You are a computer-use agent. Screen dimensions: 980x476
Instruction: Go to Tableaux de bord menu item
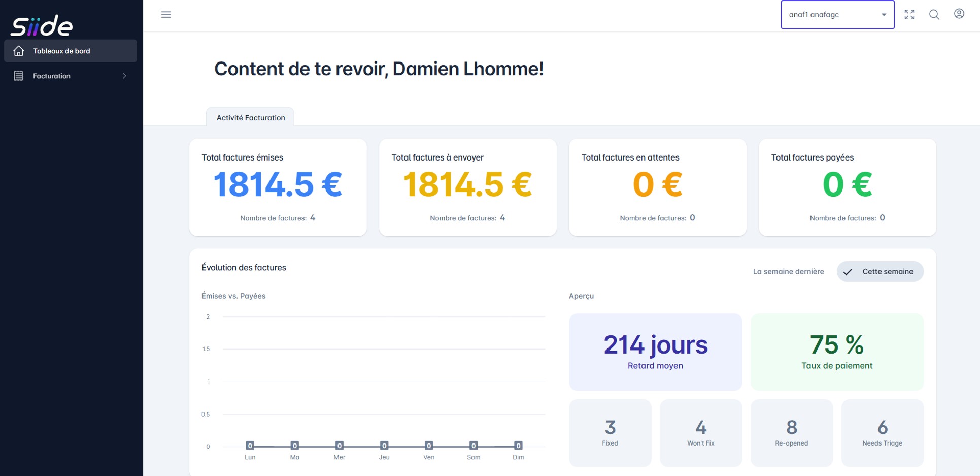pyautogui.click(x=61, y=51)
